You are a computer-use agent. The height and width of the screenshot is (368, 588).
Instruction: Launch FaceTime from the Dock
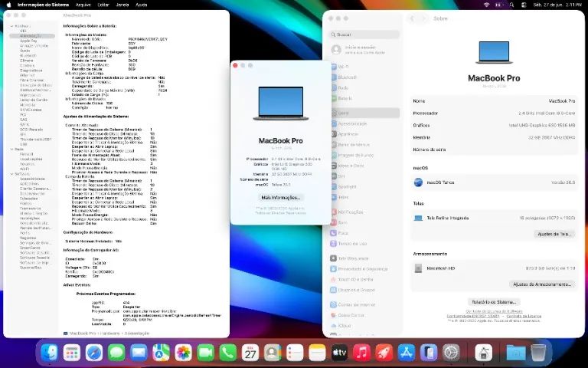[x=205, y=353]
